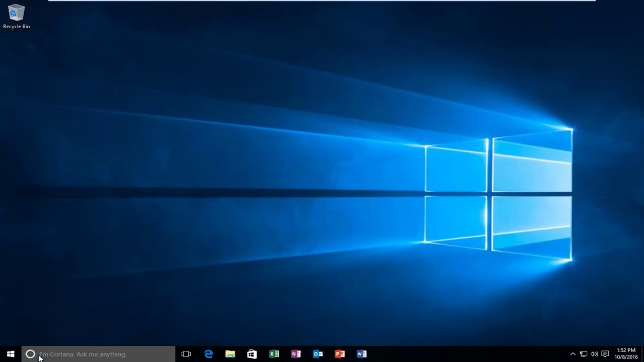The height and width of the screenshot is (362, 644).
Task: Select the Recycle Bin desktop icon
Action: click(x=16, y=17)
